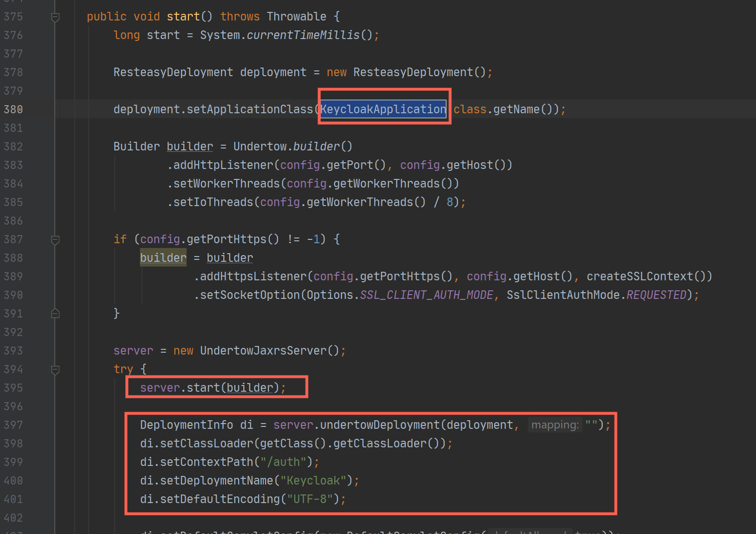
Task: Click undertowDeployment method call
Action: coord(380,425)
